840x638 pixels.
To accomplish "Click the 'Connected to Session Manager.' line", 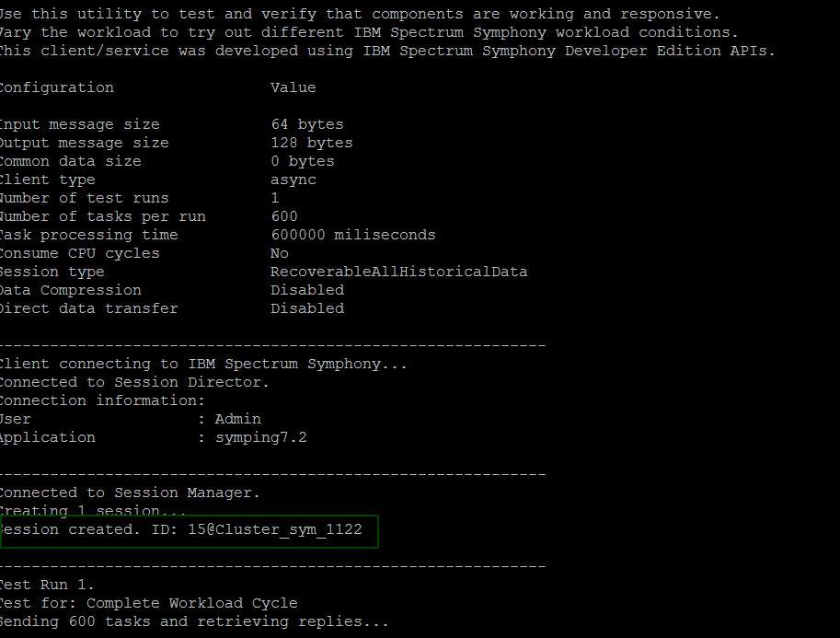I will 130,493.
